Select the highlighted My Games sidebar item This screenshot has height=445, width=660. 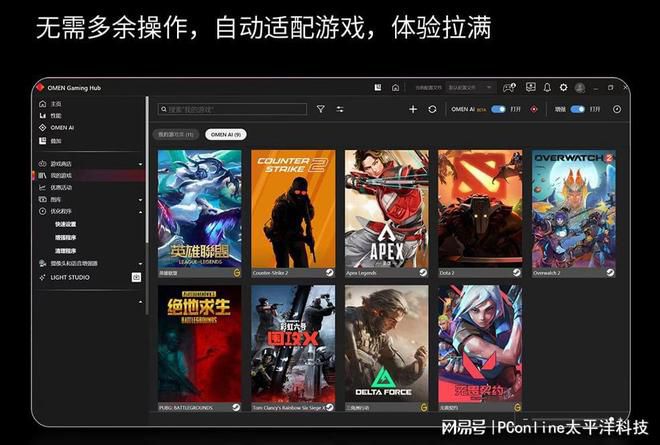[88, 175]
